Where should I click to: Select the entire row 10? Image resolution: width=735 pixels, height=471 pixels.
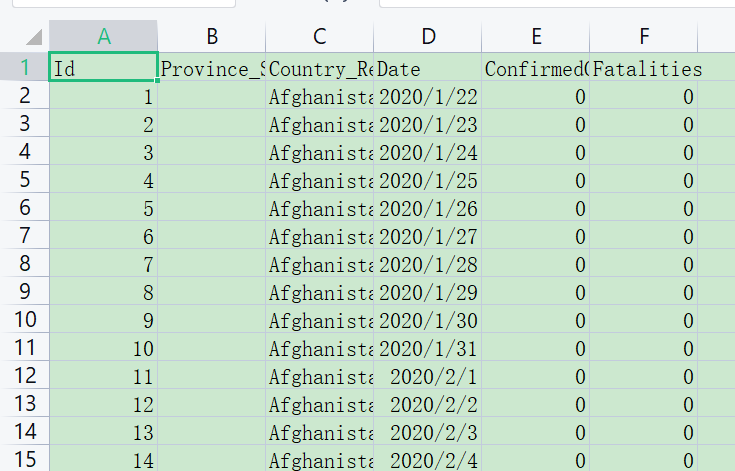coord(24,320)
